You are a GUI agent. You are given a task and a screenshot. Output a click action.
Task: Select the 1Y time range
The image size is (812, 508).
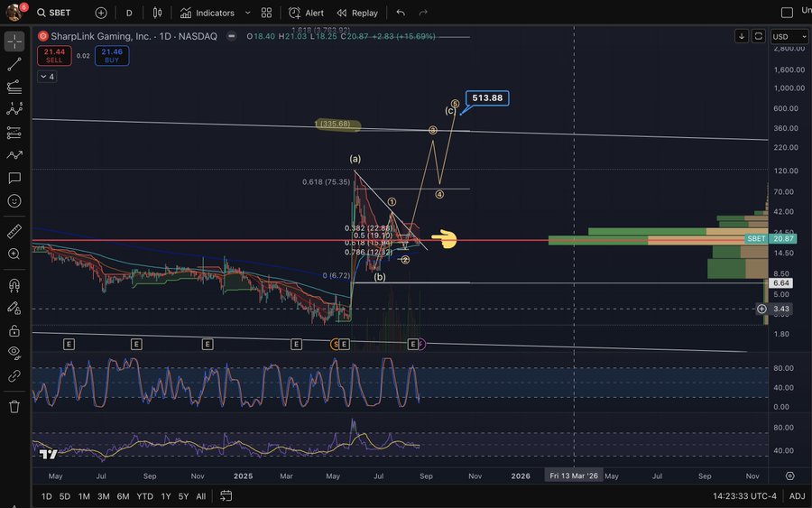click(x=166, y=496)
